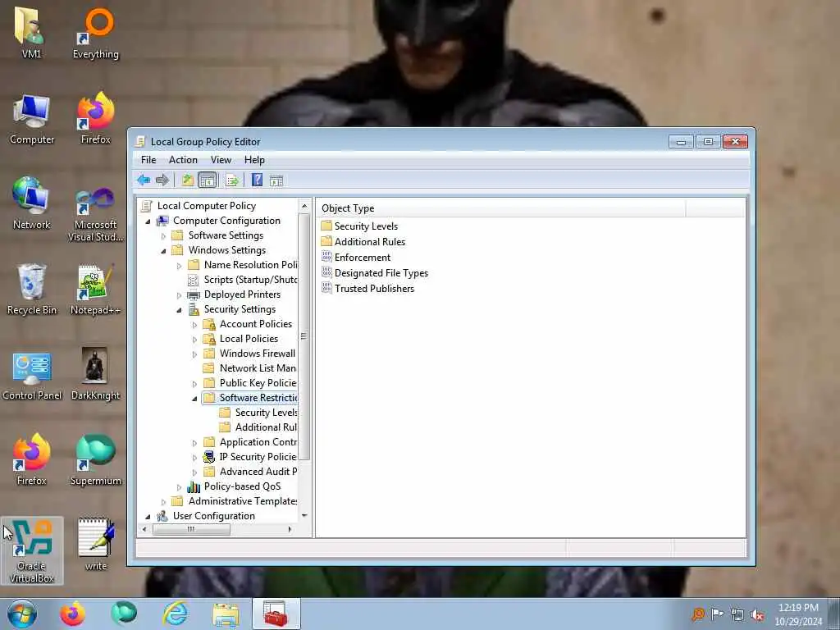Screen dimensions: 840x630
Task: Click the tree vertical scrollbar up arrow
Action: point(304,206)
